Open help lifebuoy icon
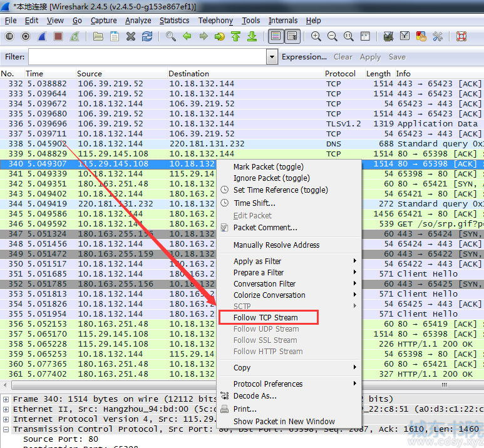 coord(461,36)
